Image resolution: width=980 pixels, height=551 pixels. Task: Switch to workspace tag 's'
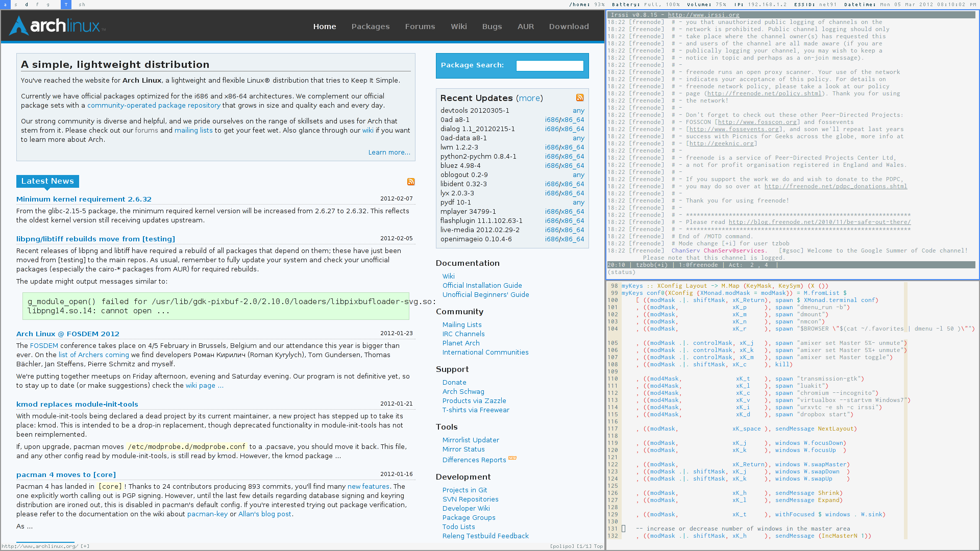coord(16,5)
